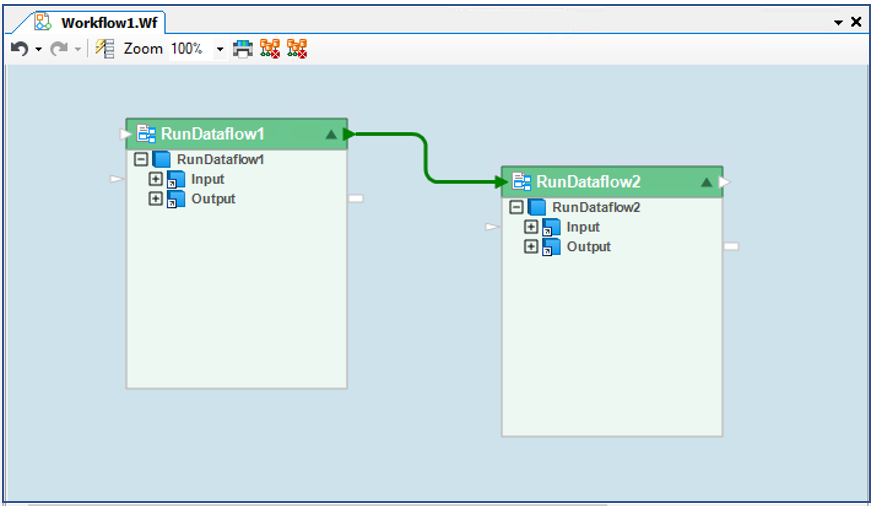Viewport: 872px width, 506px height.
Task: Select the Output item in RunDataflow1
Action: coord(213,199)
